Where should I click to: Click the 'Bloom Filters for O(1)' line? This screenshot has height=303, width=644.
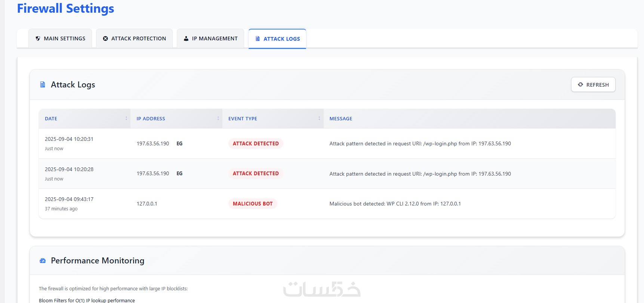tap(87, 300)
